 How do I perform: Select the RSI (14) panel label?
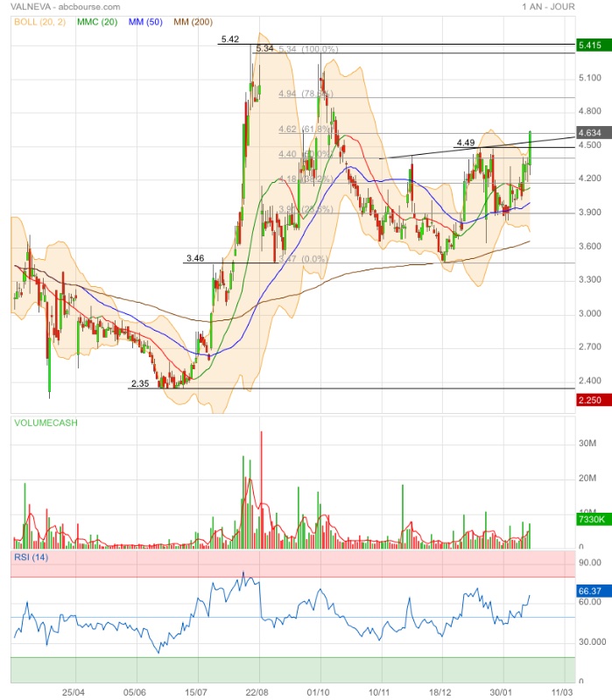click(32, 557)
